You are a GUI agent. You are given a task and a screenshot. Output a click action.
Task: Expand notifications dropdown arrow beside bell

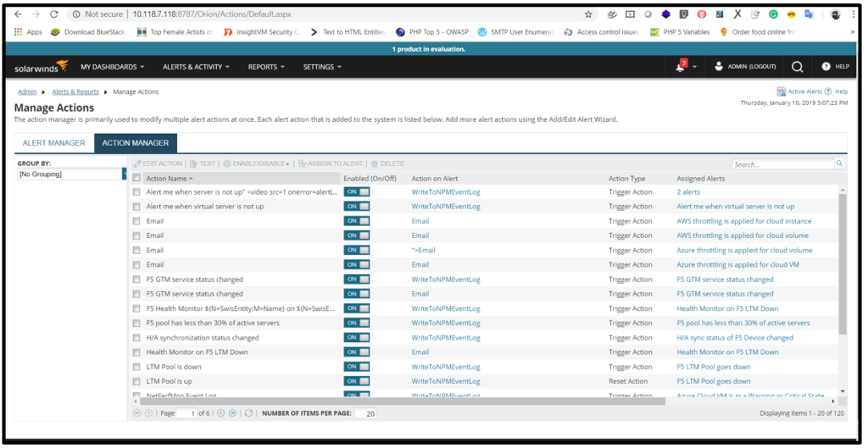click(x=694, y=68)
